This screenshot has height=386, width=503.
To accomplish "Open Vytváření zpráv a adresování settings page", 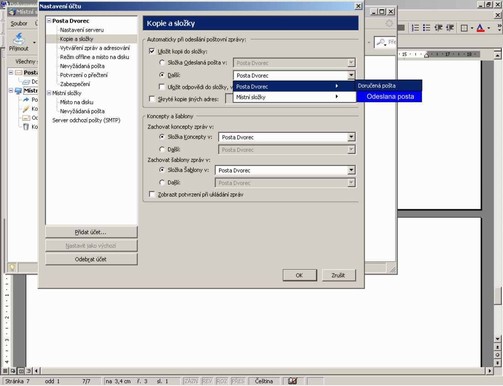I will tap(95, 48).
